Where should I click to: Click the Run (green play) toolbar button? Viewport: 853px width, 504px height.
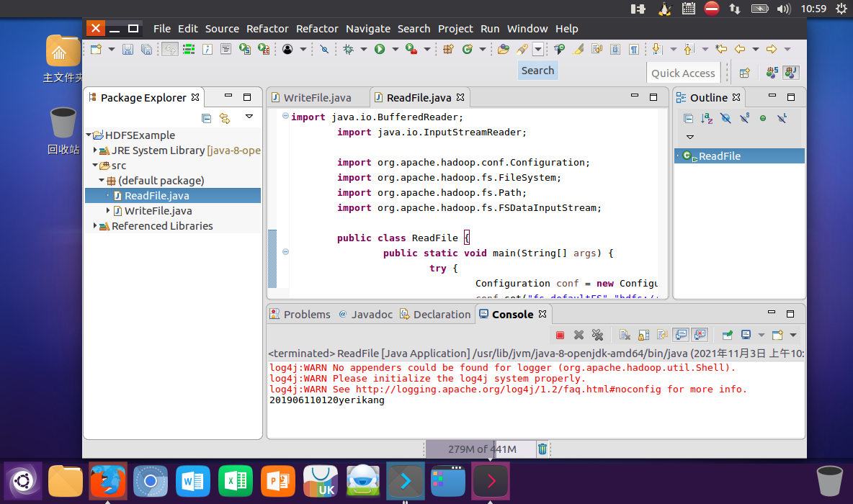tap(379, 49)
